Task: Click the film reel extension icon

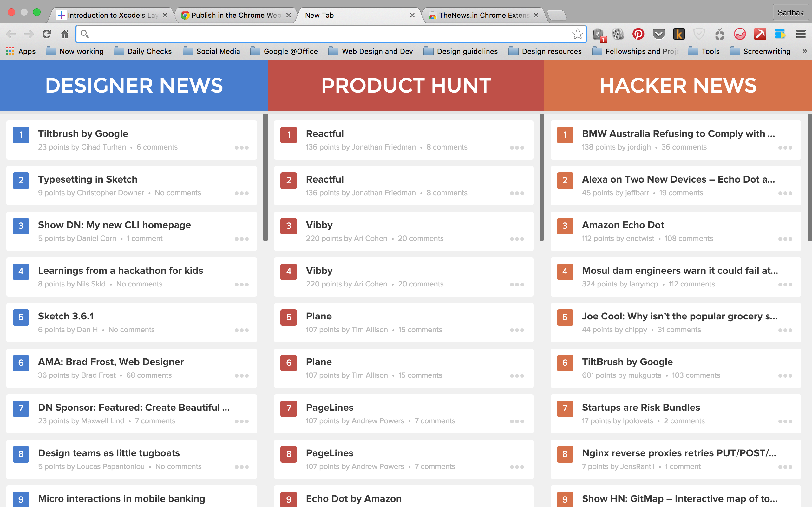Action: coord(618,34)
